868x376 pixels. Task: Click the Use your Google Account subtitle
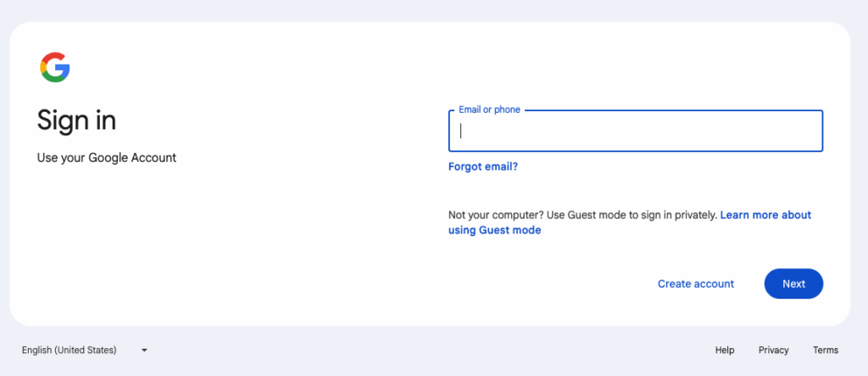[106, 158]
